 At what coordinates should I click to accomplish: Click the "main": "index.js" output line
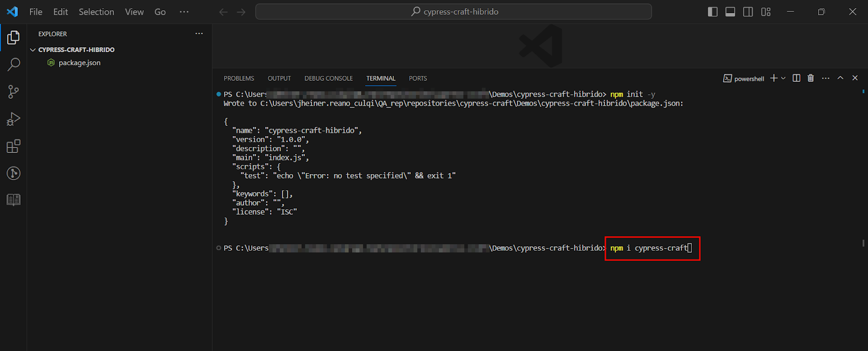270,158
